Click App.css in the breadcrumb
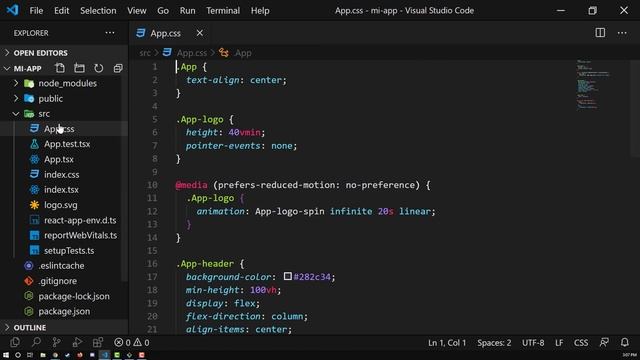This screenshot has width=640, height=360. (x=191, y=53)
